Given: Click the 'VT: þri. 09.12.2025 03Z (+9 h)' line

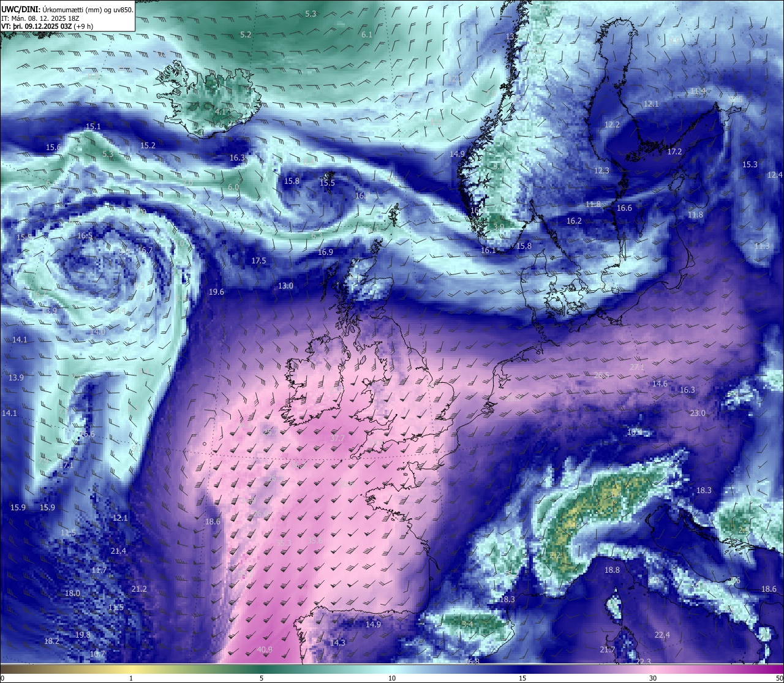Looking at the screenshot, I should pos(47,26).
